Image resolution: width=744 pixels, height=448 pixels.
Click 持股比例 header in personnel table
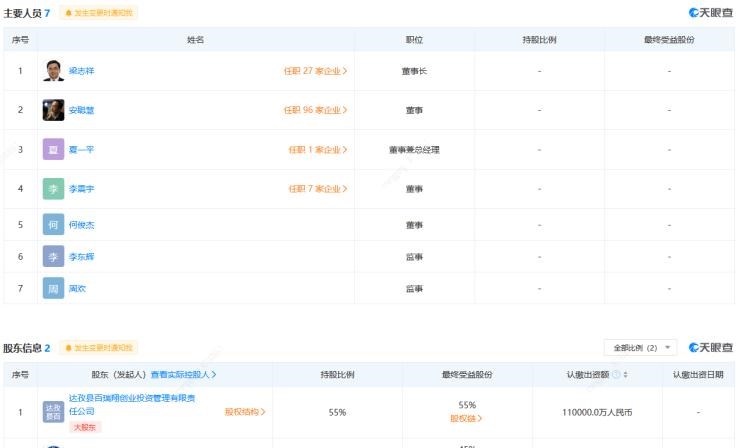click(539, 40)
